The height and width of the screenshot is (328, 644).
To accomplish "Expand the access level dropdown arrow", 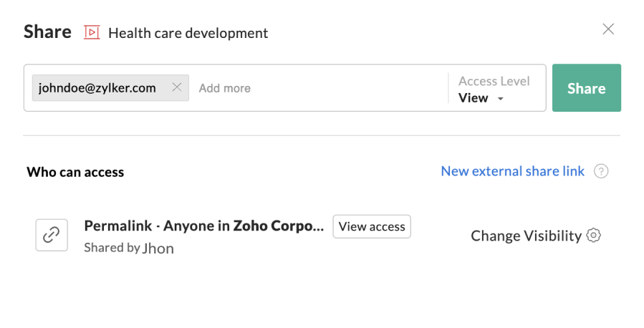I will click(x=501, y=99).
